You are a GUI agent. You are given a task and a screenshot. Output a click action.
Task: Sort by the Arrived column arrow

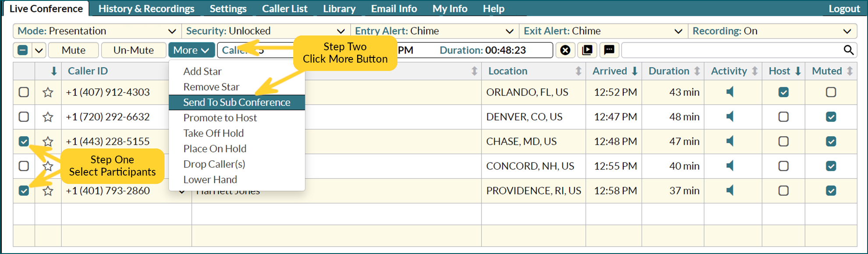pos(635,71)
